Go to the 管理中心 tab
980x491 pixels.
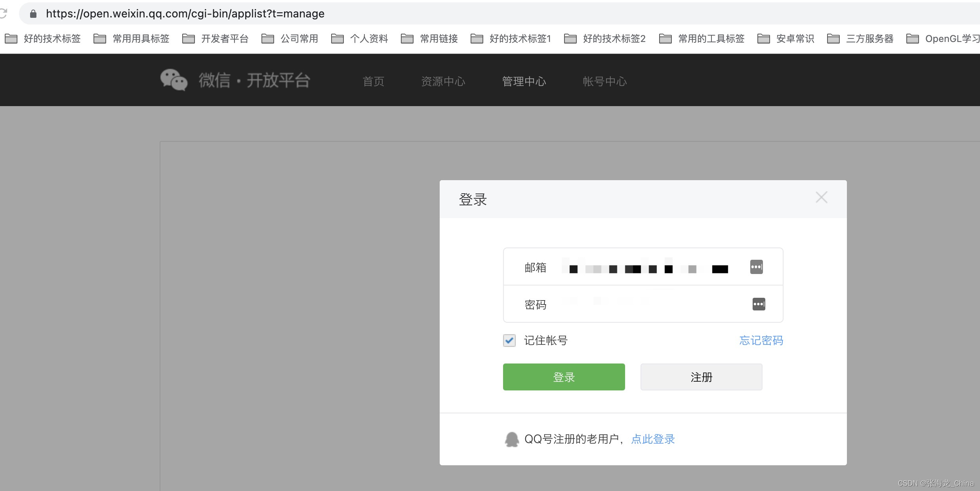coord(524,82)
